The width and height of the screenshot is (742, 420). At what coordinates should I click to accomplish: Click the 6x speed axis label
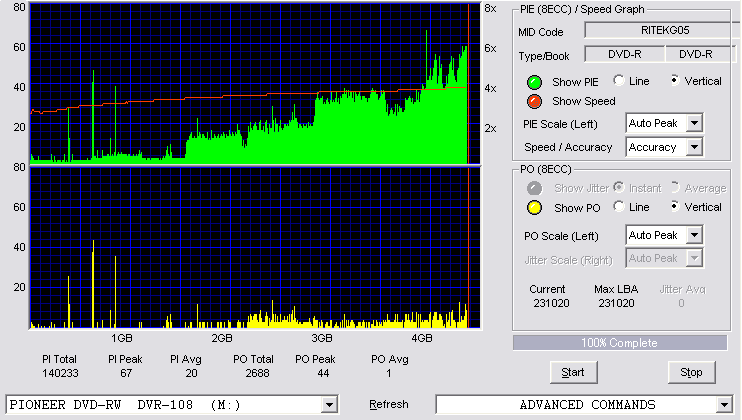pyautogui.click(x=490, y=48)
